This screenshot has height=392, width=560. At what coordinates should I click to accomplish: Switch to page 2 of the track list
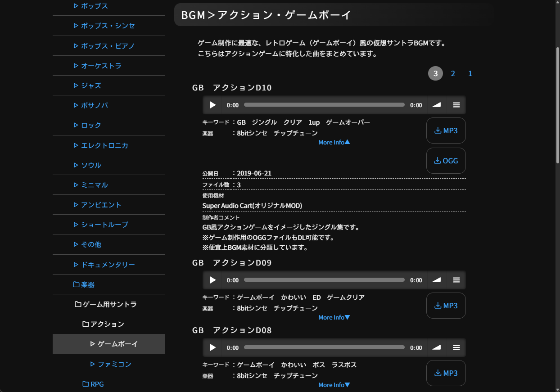453,73
